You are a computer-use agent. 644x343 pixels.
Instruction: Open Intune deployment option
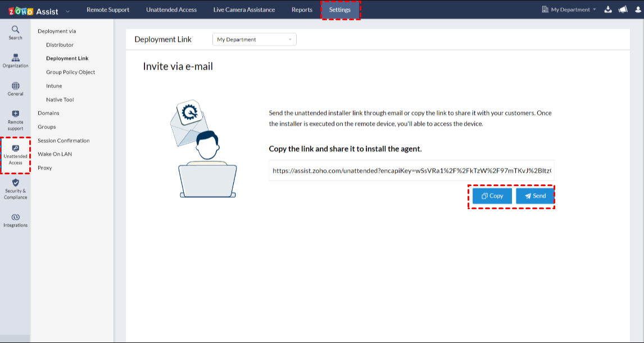(x=54, y=86)
